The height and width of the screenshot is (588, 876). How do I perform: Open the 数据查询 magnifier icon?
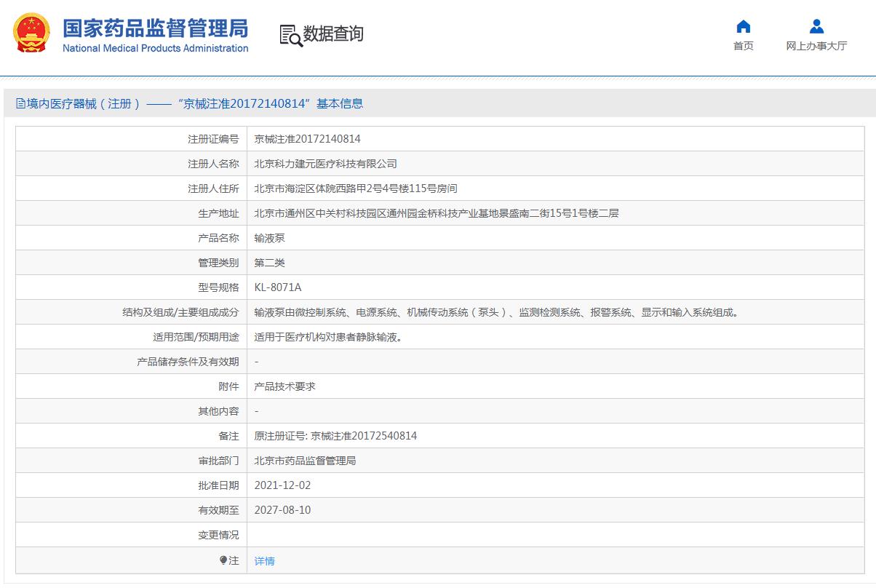pyautogui.click(x=290, y=35)
